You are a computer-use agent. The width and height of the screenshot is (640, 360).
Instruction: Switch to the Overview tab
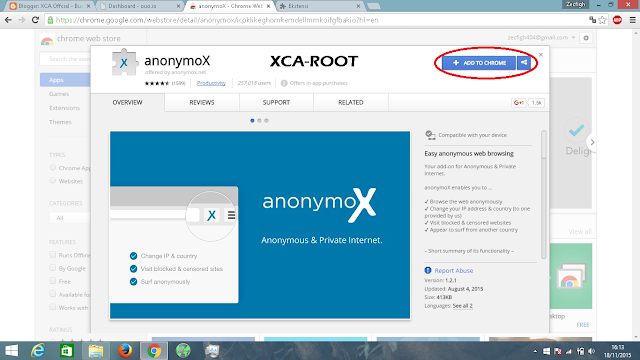tap(127, 102)
